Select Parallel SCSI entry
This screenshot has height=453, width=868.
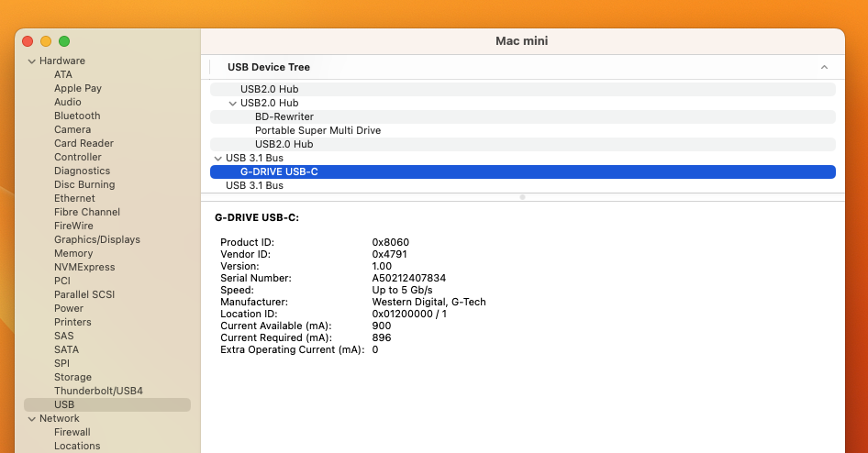point(84,294)
